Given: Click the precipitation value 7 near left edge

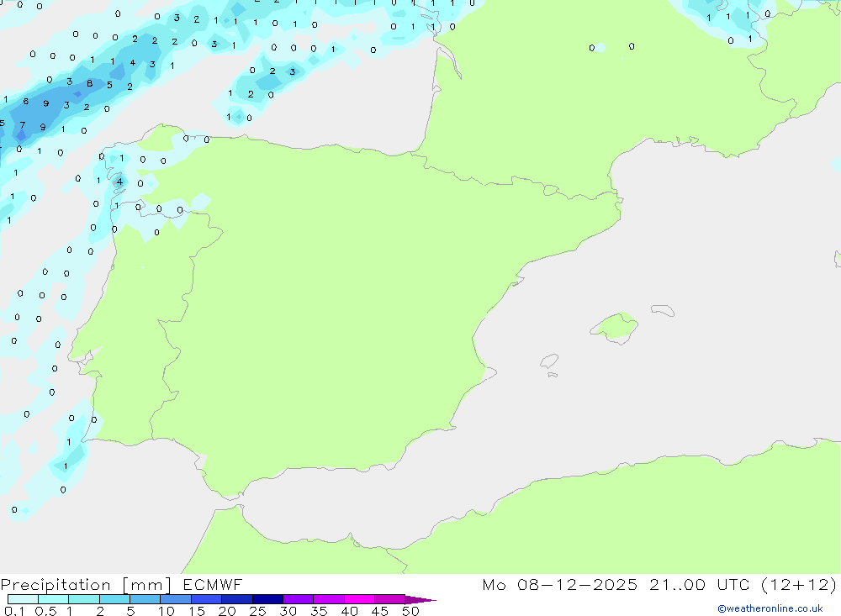Looking at the screenshot, I should [x=23, y=126].
